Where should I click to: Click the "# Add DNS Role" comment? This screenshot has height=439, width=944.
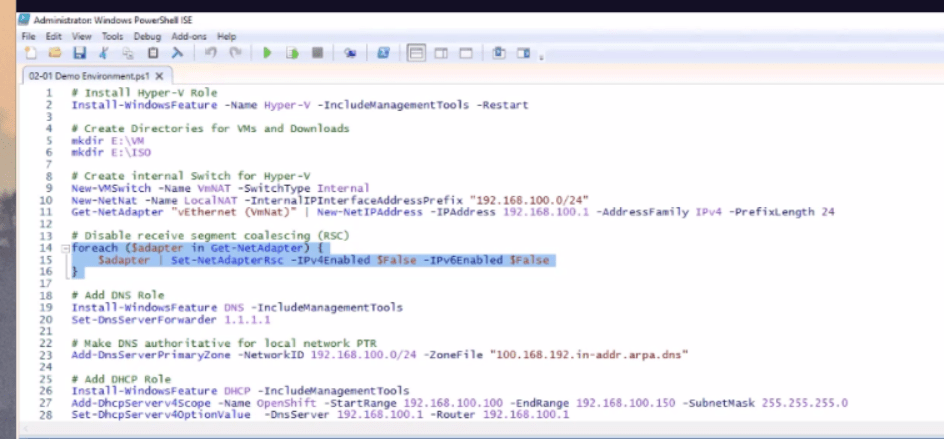tap(117, 295)
